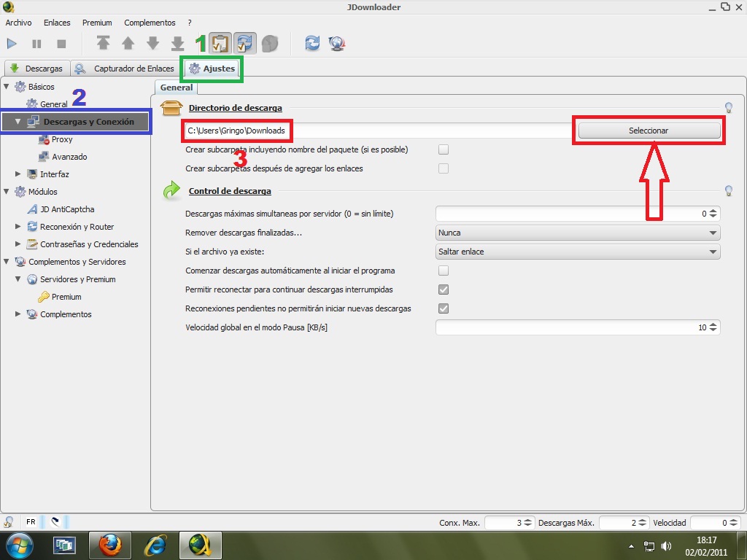Open Si el archivo ya existe dropdown
Viewport: 747px width, 560px height.
578,252
